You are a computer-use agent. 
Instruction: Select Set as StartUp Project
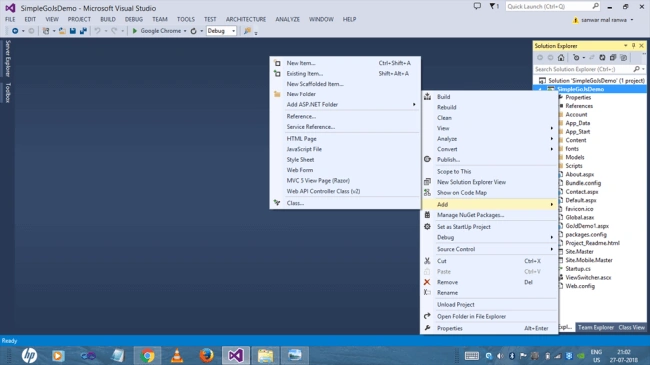coord(489,227)
